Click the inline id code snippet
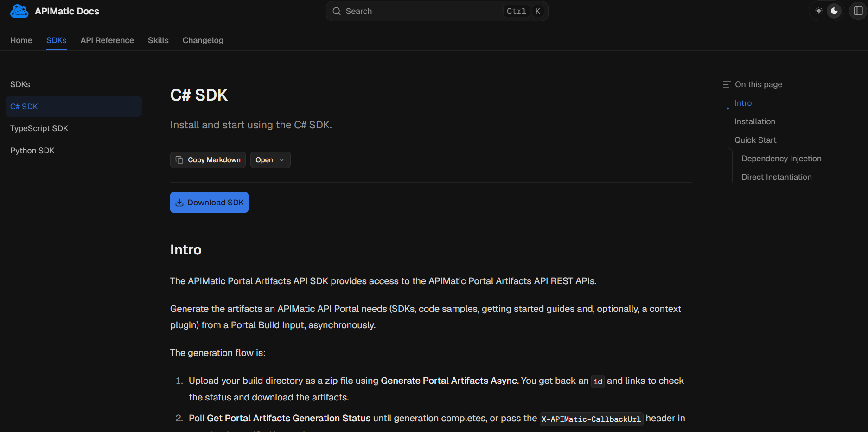868x432 pixels. click(598, 381)
